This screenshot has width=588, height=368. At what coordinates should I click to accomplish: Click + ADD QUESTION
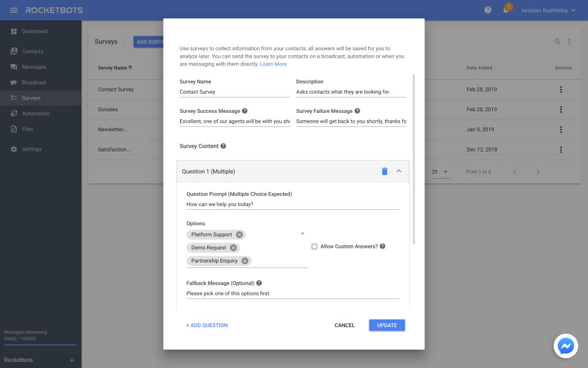207,325
